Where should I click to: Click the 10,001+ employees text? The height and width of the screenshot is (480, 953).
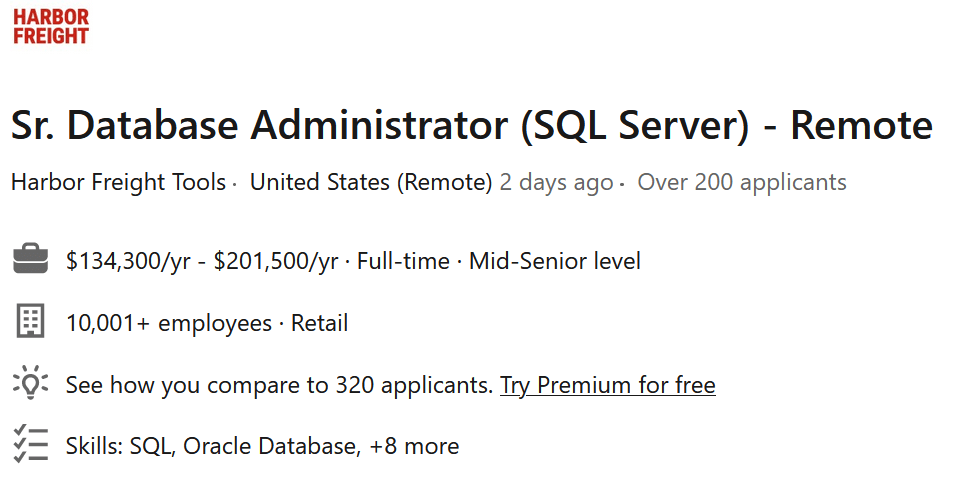[168, 323]
